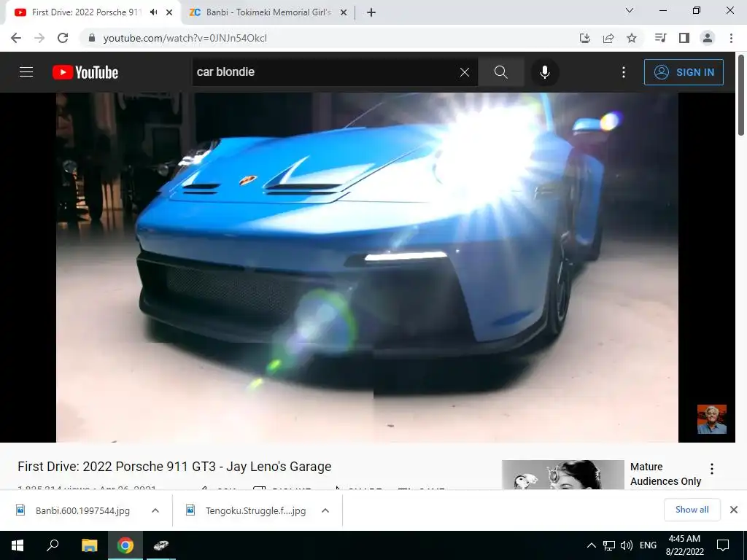The height and width of the screenshot is (560, 747).
Task: Bookmark this page with star icon
Action: tap(632, 38)
